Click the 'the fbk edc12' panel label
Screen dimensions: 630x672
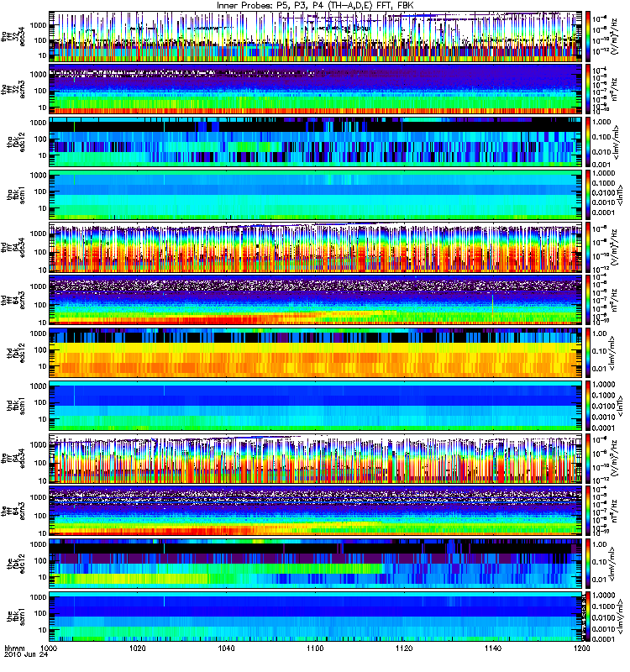[16, 564]
